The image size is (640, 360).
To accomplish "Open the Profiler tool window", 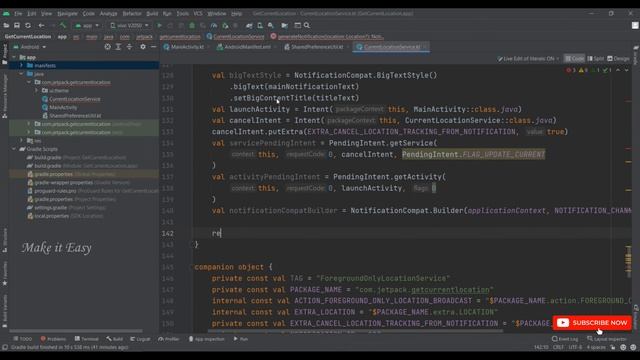I will point(169,339).
